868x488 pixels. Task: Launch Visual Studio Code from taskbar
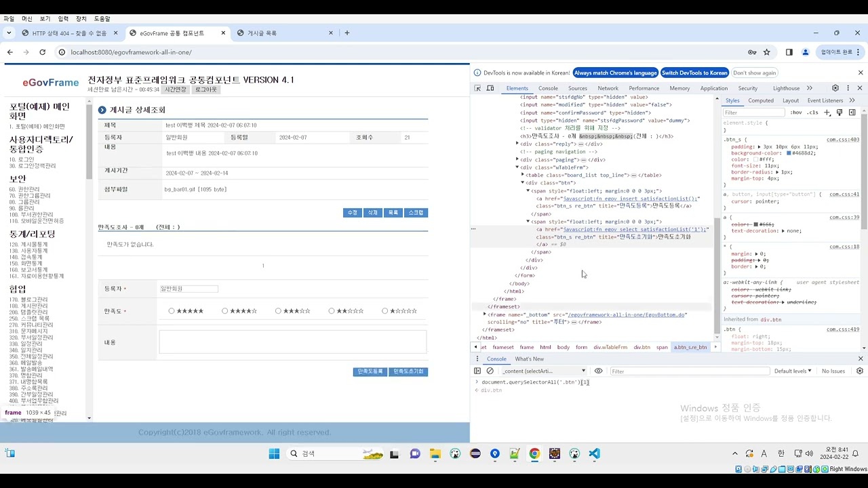tap(595, 453)
